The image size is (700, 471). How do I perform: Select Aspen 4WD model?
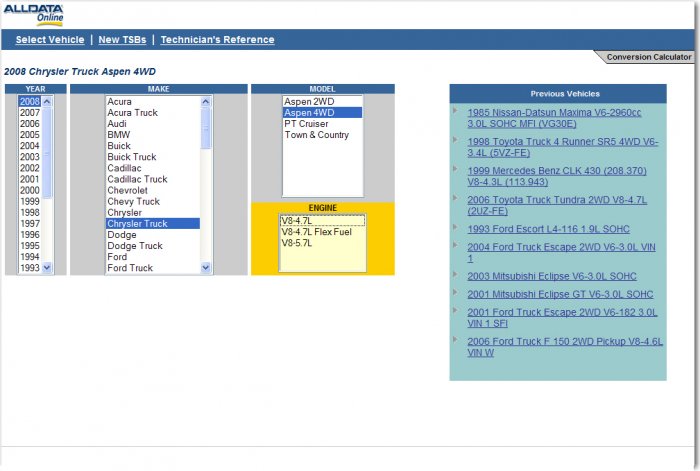(x=322, y=113)
